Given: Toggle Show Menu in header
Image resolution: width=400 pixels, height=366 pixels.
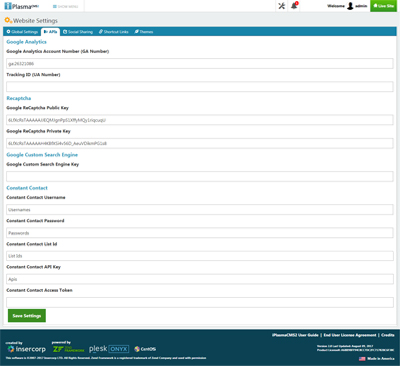Looking at the screenshot, I should coord(65,6).
